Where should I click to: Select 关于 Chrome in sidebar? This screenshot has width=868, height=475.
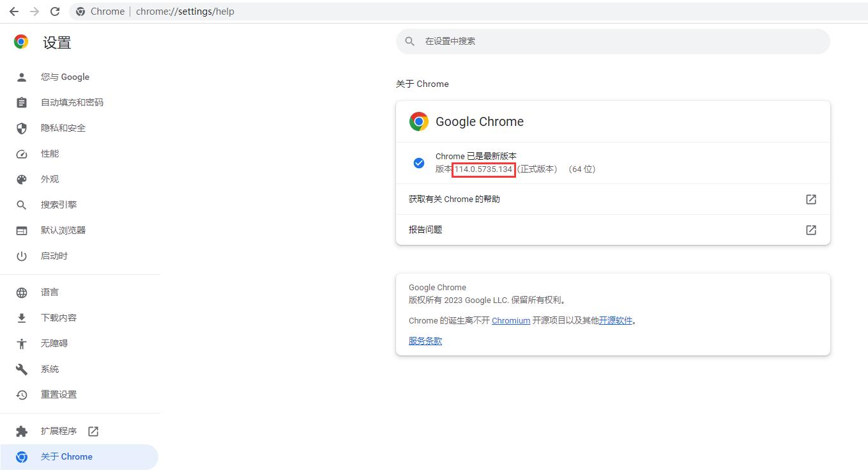79,456
